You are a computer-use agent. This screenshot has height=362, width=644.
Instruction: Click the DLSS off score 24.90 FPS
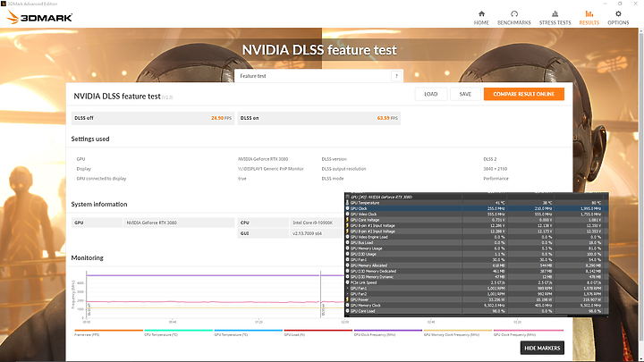(x=222, y=118)
